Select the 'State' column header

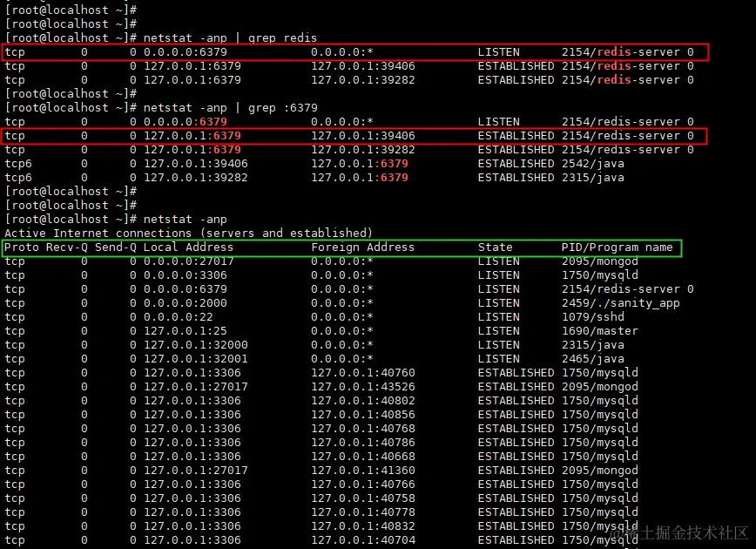(496, 247)
